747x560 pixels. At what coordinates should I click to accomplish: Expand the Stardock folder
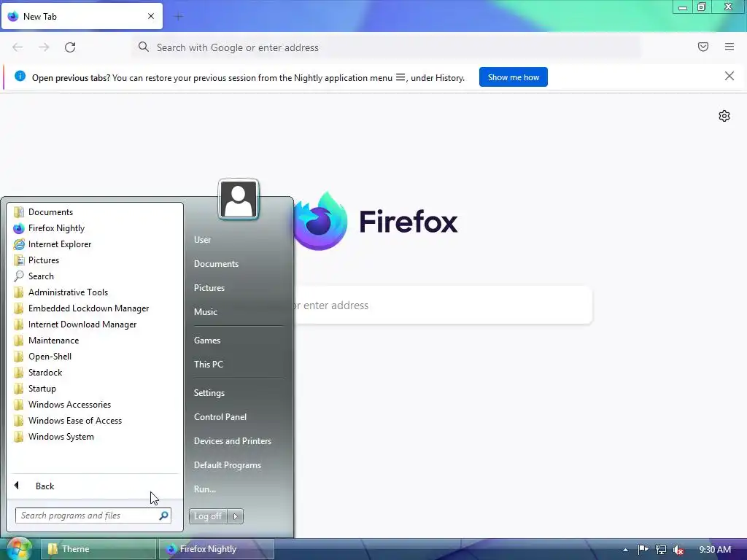click(95, 373)
